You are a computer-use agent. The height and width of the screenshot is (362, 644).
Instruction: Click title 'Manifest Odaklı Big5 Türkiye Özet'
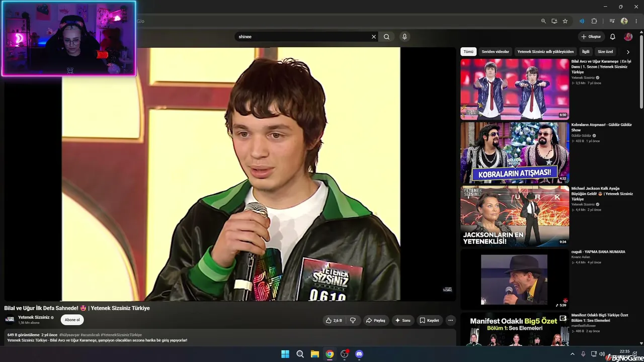pyautogui.click(x=600, y=318)
